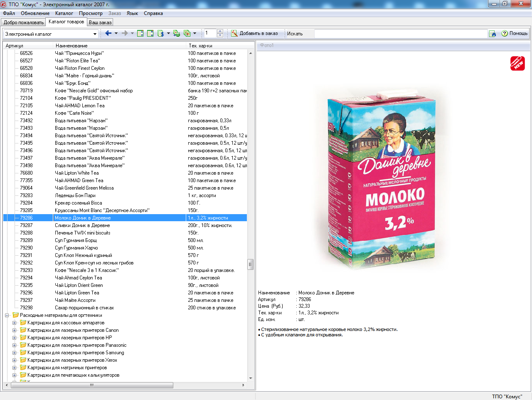Go back with the blue left arrow
The image size is (532, 400).
pyautogui.click(x=108, y=33)
